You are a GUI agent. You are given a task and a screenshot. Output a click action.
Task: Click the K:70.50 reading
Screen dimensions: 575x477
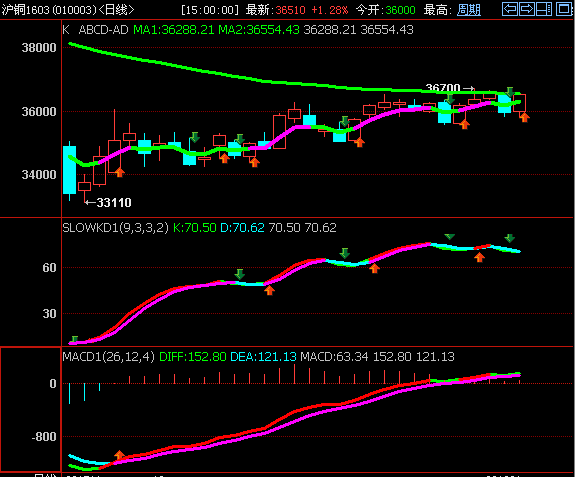[194, 228]
